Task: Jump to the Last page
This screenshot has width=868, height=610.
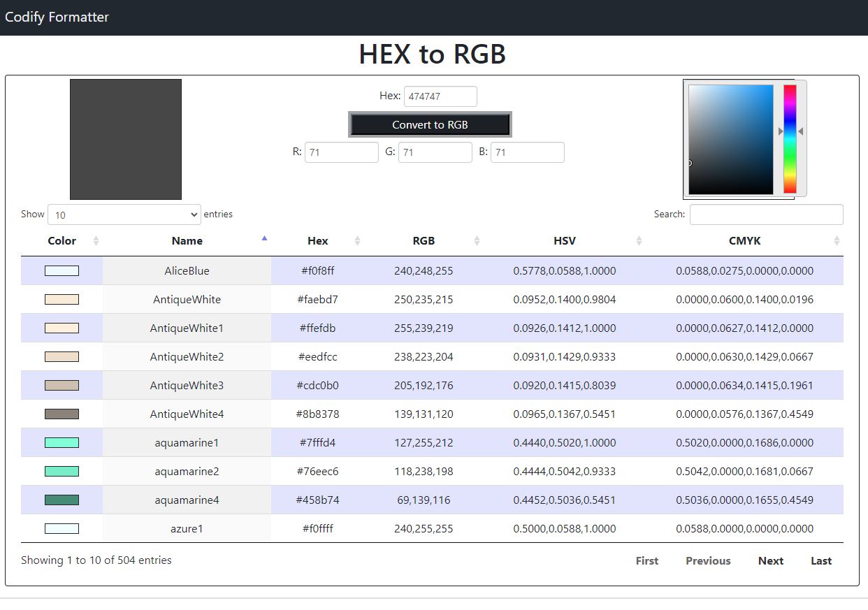Action: point(821,561)
